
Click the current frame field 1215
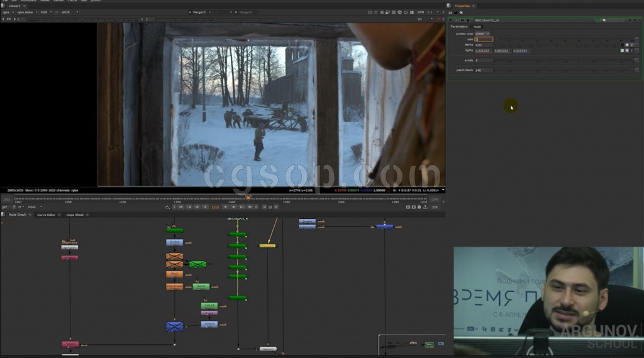coord(215,207)
